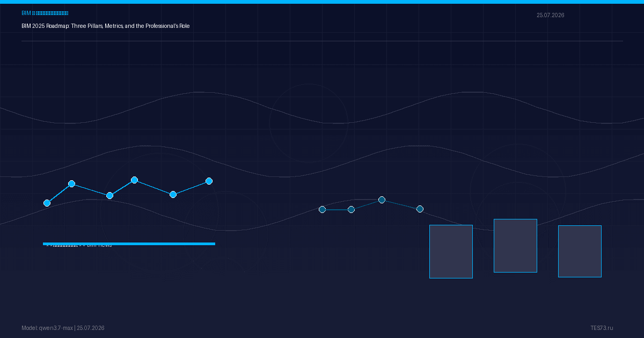This screenshot has width=644, height=338.
Task: Click the blue BIM category label above the headline
Action: pyautogui.click(x=45, y=13)
